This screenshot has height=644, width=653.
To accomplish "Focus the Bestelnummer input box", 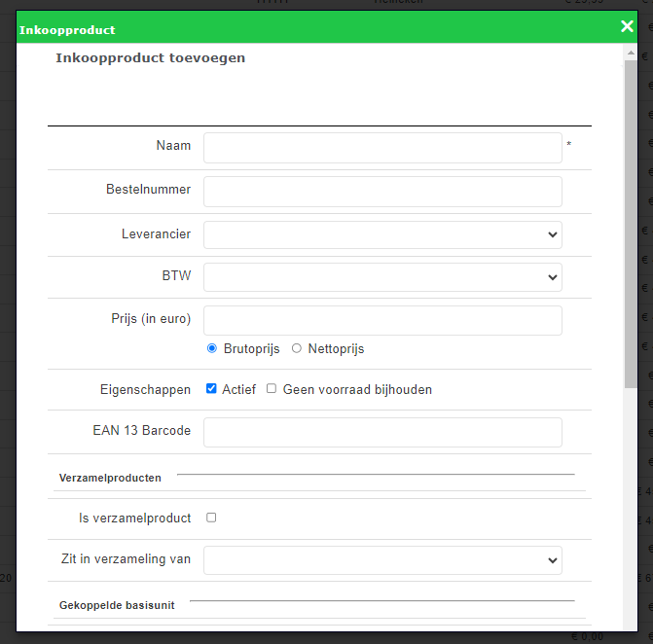I will [x=382, y=192].
